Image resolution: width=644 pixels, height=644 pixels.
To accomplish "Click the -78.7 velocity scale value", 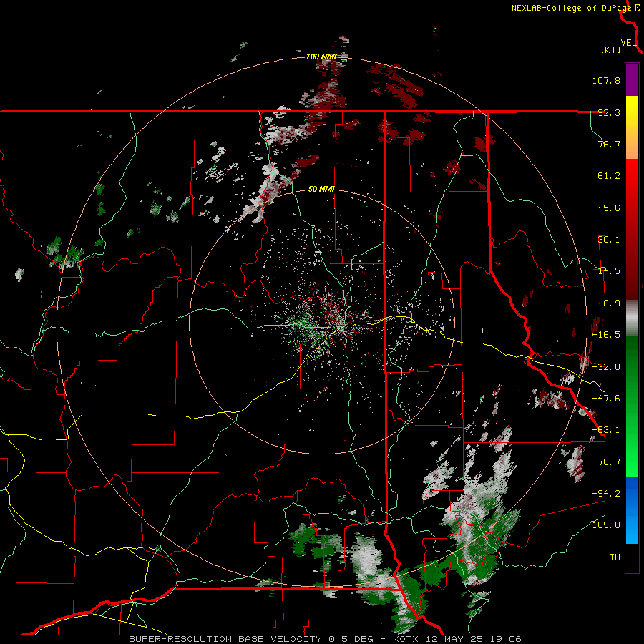I will pyautogui.click(x=606, y=462).
